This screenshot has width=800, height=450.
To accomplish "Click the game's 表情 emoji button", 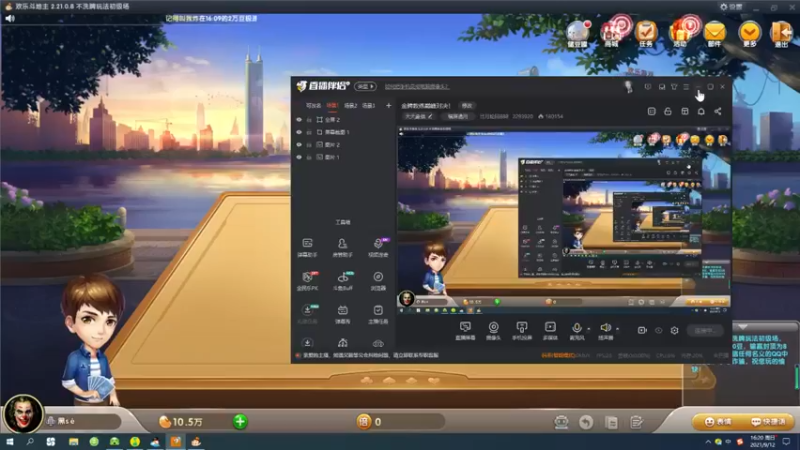I will (718, 422).
